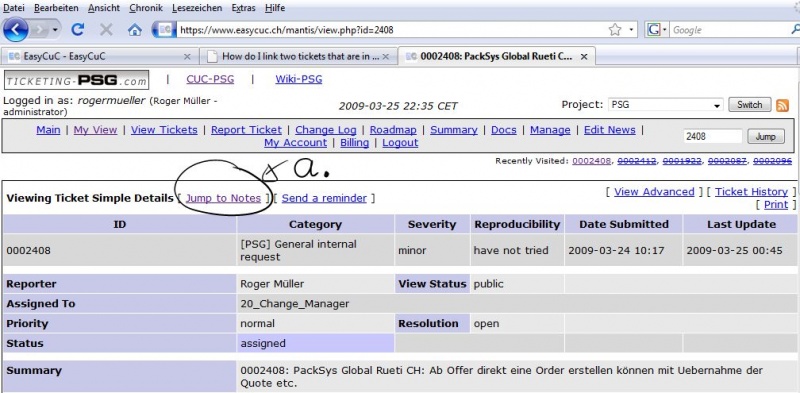Open the Summary navigation link
The width and height of the screenshot is (800, 393).
click(x=454, y=130)
